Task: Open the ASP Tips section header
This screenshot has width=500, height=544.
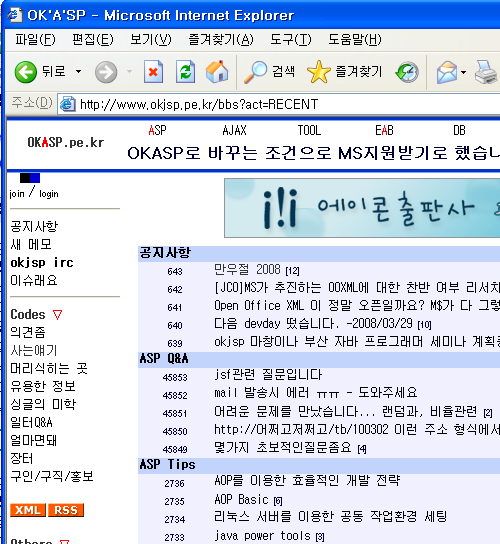Action: [x=167, y=465]
